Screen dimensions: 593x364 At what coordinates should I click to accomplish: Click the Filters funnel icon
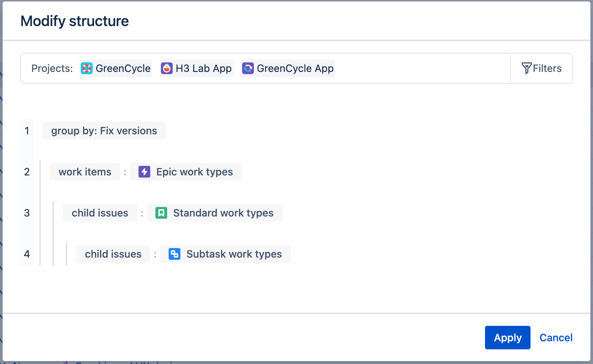526,68
